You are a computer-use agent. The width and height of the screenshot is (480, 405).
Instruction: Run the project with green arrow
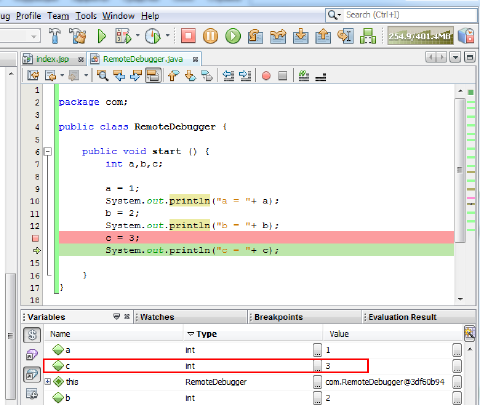click(x=102, y=36)
